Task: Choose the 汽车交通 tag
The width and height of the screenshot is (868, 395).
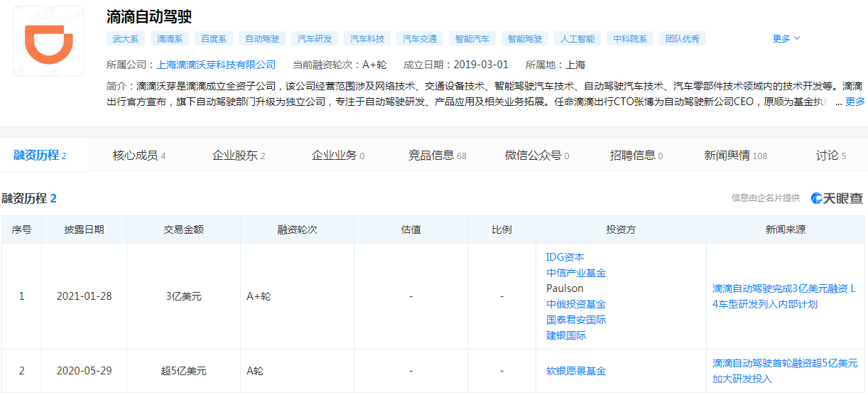Action: 420,39
